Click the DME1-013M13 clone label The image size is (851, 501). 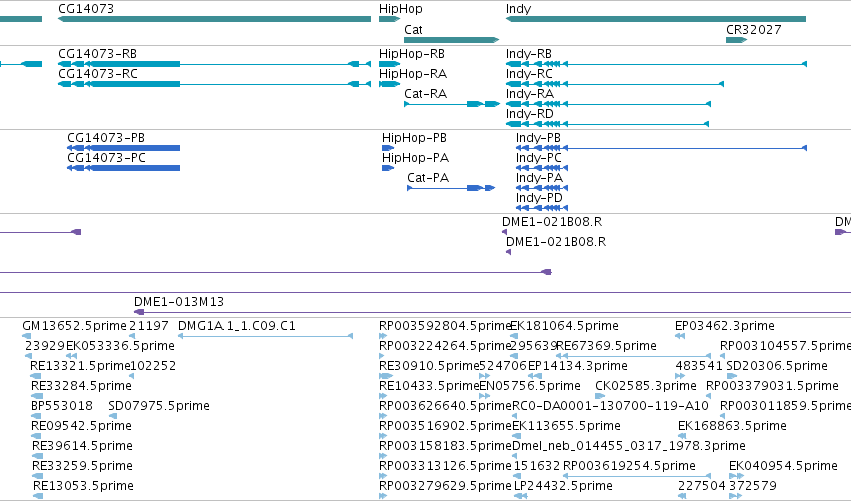click(179, 302)
